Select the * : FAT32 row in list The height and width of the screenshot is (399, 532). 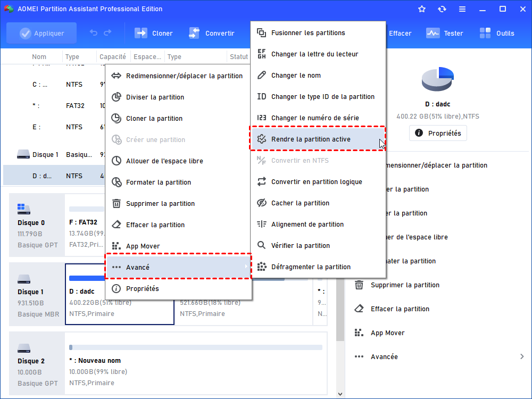pos(54,106)
